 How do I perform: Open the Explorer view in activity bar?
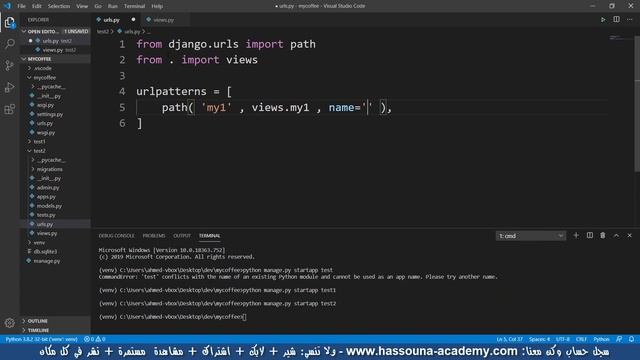click(10, 22)
